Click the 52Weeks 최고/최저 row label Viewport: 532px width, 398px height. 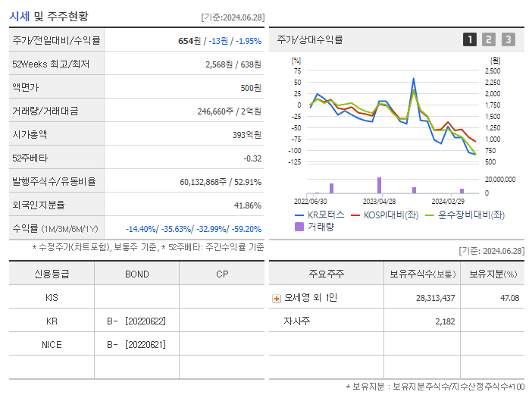click(51, 64)
